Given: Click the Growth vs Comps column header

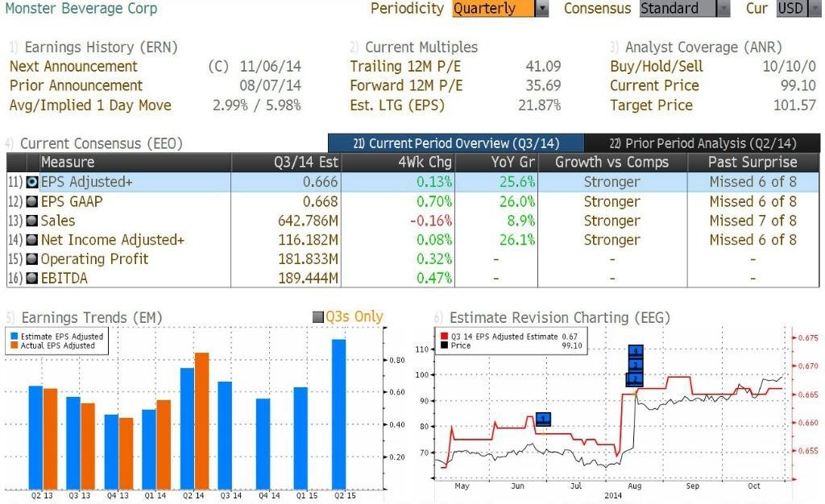Looking at the screenshot, I should [x=612, y=163].
